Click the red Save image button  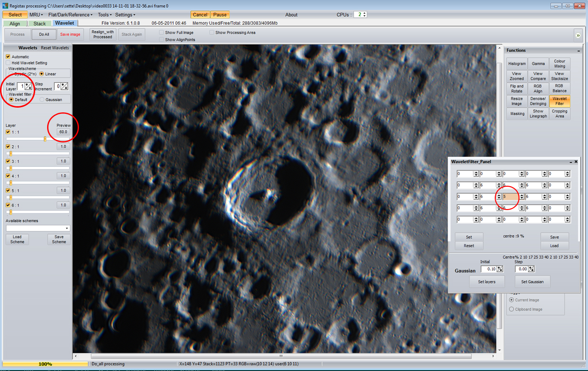click(x=70, y=34)
